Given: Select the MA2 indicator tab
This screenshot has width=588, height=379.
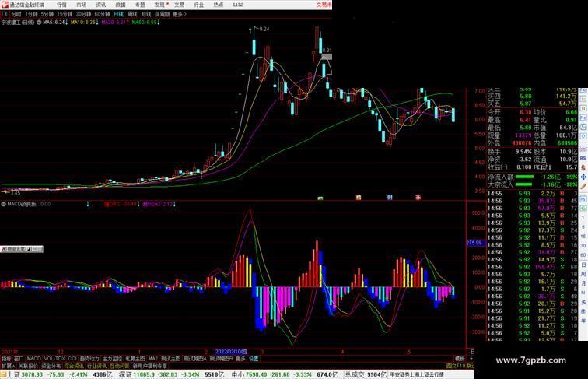Looking at the screenshot, I should (153, 359).
